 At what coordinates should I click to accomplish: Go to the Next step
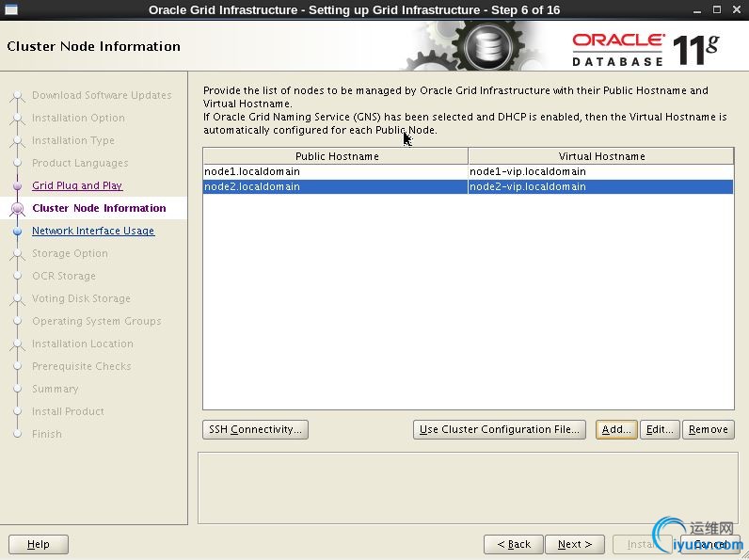(575, 544)
